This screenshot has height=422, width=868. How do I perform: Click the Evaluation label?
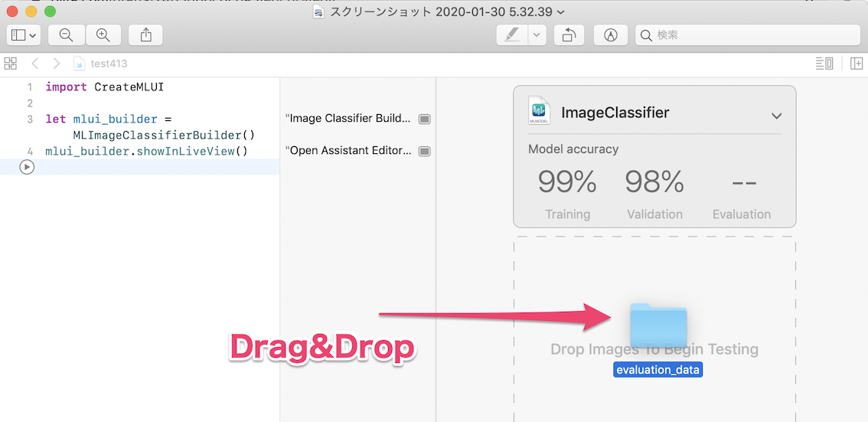click(741, 214)
